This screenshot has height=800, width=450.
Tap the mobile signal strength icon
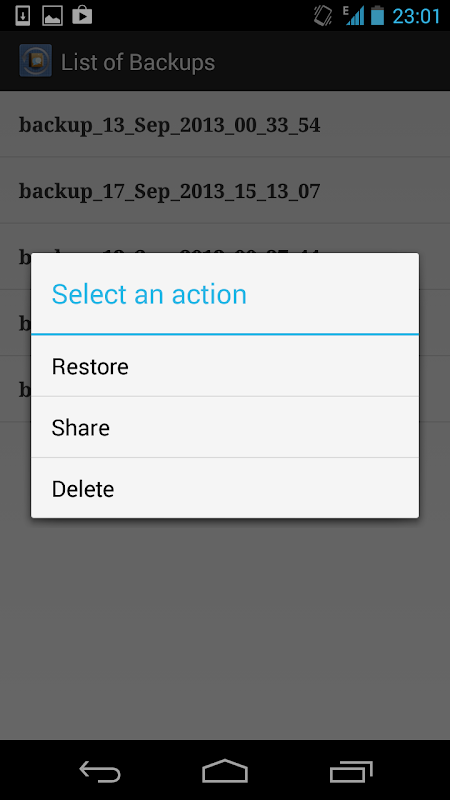[x=354, y=15]
